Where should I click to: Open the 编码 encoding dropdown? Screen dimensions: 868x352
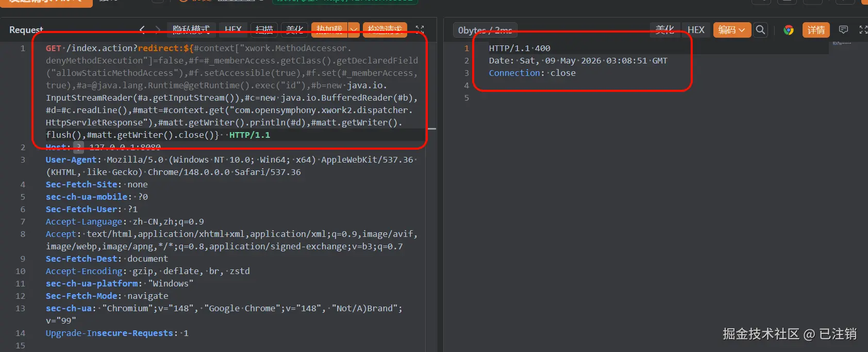[732, 29]
